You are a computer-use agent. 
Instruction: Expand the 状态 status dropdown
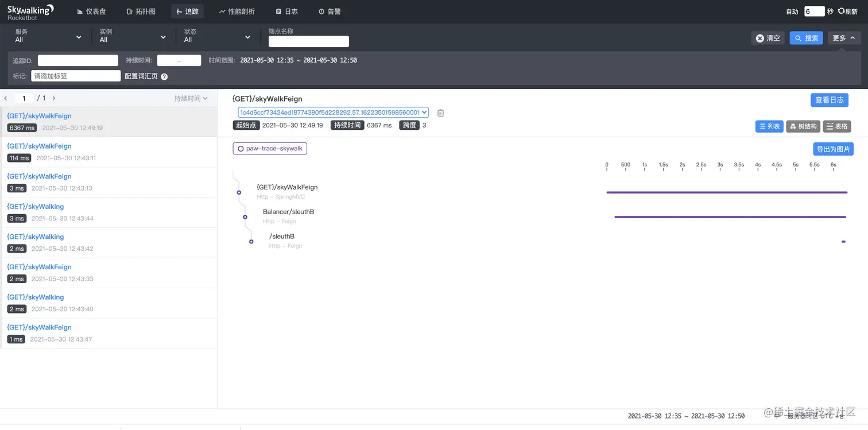(x=217, y=36)
